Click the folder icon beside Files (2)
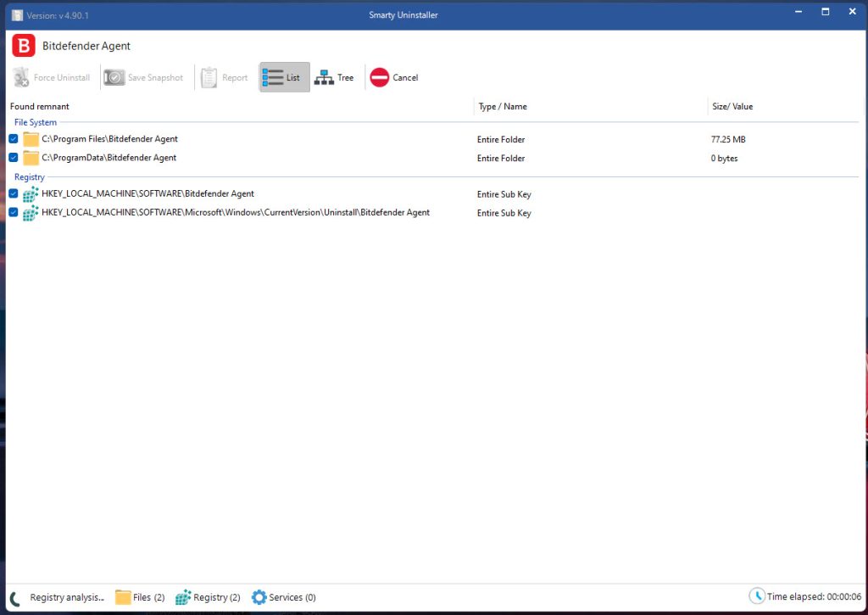 point(123,597)
